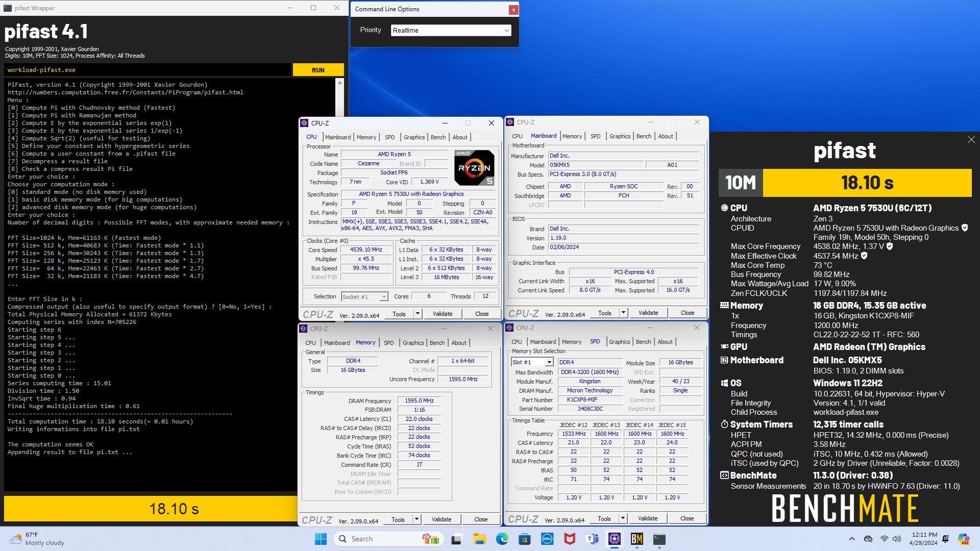Viewport: 980px width, 551px height.
Task: Open Task View from the taskbar
Action: (x=457, y=539)
